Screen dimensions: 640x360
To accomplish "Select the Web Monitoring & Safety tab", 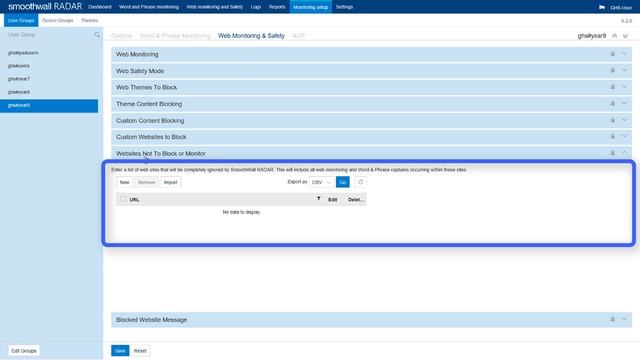I will pyautogui.click(x=251, y=36).
